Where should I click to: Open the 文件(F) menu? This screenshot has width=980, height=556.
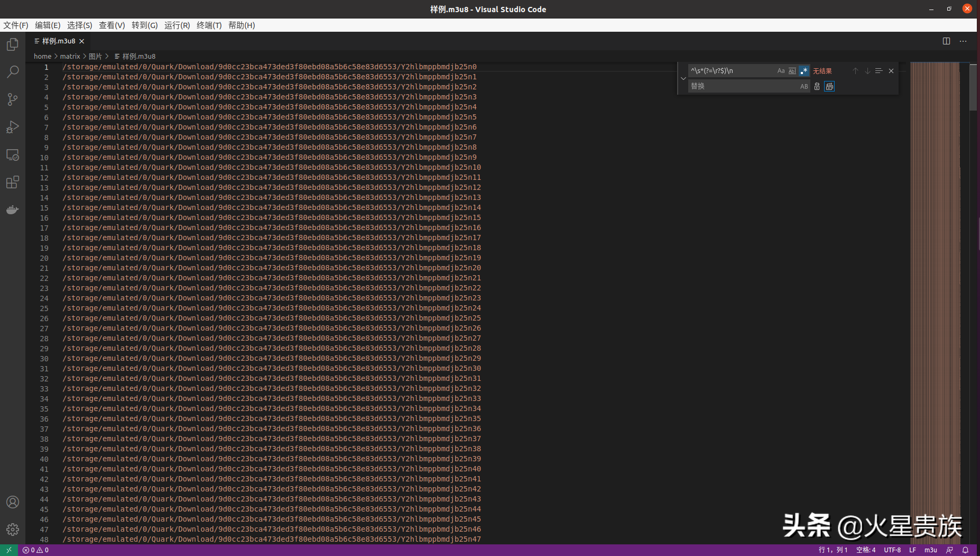(16, 25)
